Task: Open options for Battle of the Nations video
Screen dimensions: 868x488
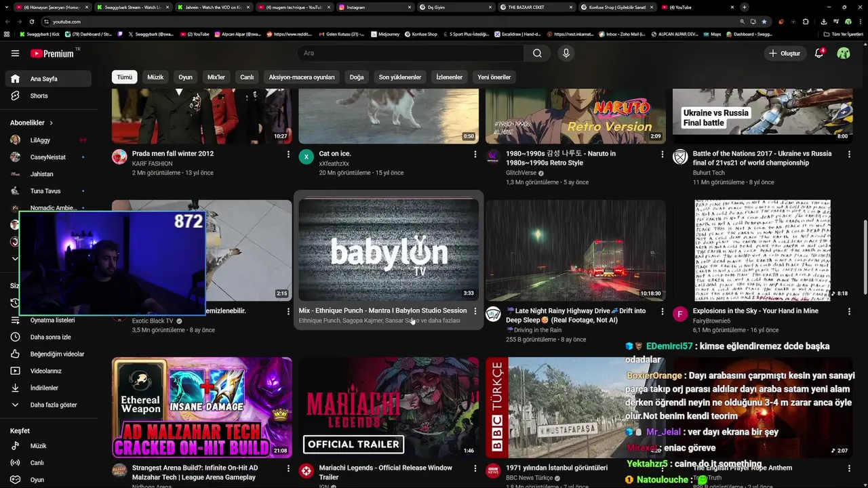Action: [849, 155]
